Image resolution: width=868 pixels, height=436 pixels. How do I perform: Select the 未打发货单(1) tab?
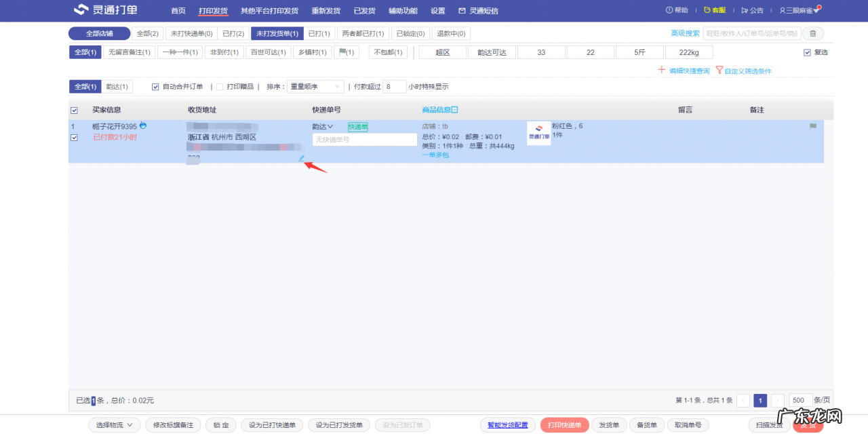(x=277, y=33)
